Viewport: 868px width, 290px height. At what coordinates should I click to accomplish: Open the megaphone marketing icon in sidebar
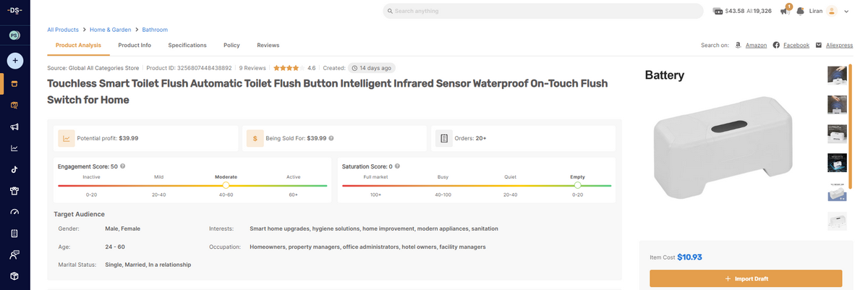coord(14,127)
